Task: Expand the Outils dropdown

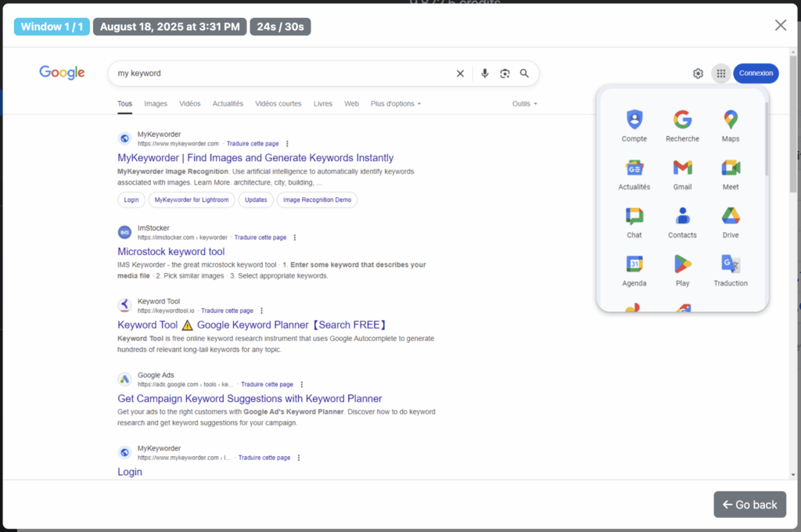Action: click(525, 103)
